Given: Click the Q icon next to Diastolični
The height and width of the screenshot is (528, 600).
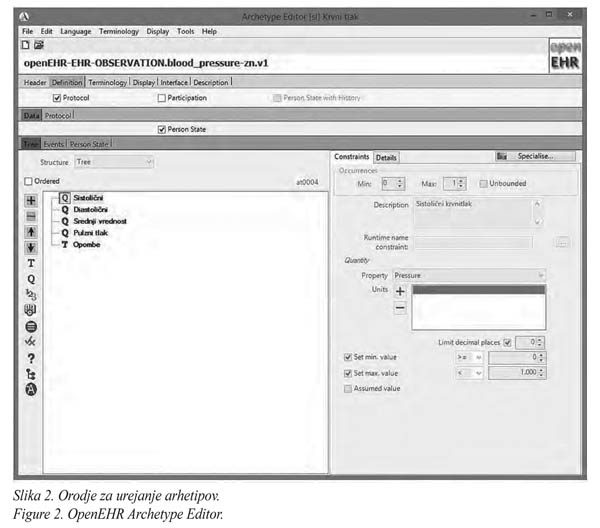Looking at the screenshot, I should coord(65,210).
